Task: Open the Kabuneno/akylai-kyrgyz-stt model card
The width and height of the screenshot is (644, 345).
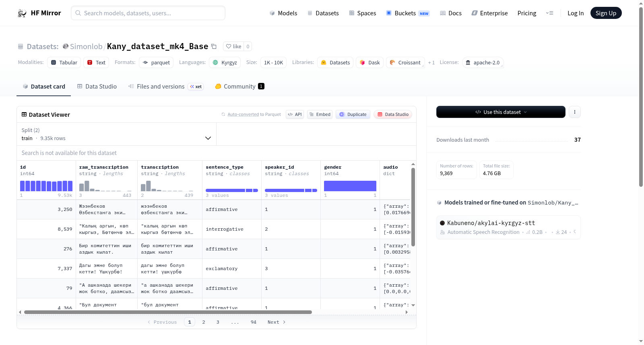Action: coord(508,227)
